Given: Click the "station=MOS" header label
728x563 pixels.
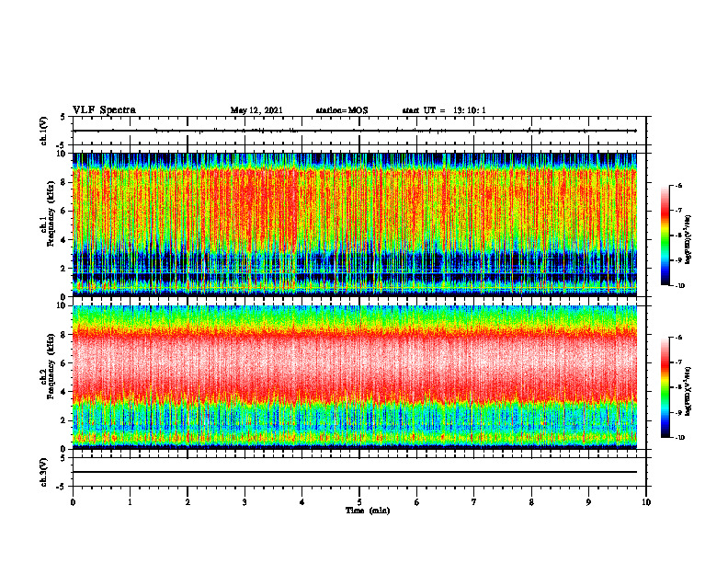Looking at the screenshot, I should (x=342, y=110).
